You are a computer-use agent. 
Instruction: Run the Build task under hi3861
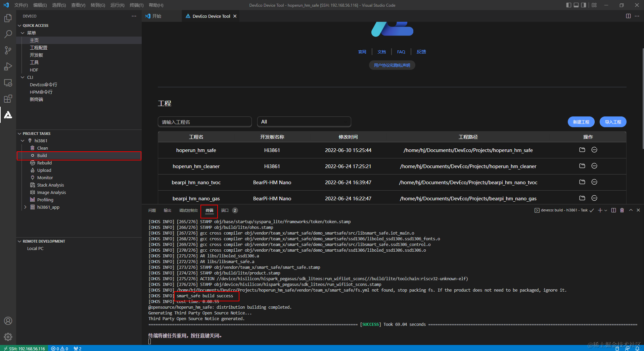point(79,156)
